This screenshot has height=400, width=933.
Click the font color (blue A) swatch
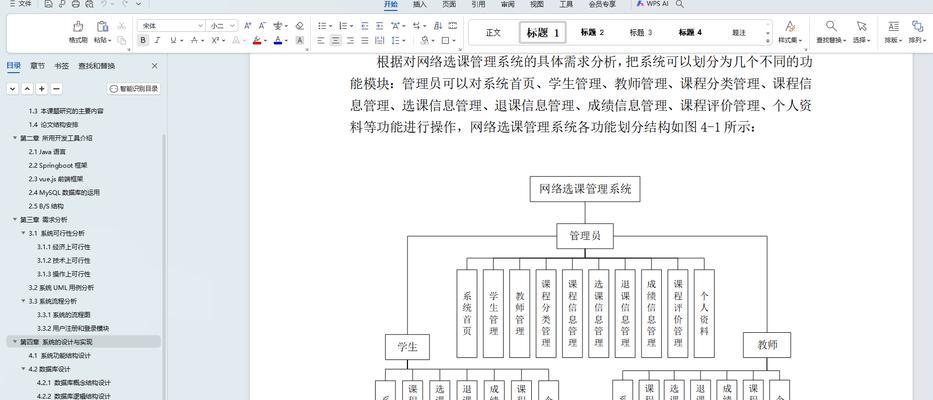277,40
